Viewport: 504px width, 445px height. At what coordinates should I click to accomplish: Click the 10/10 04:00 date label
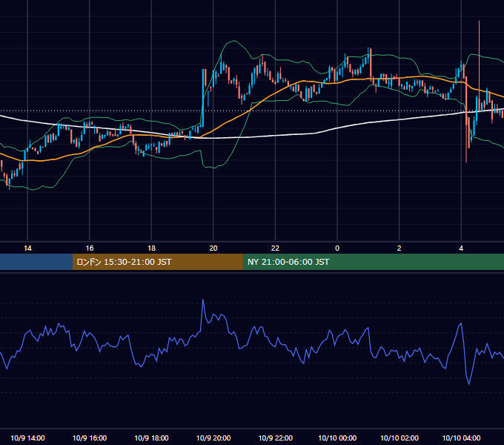(x=461, y=438)
